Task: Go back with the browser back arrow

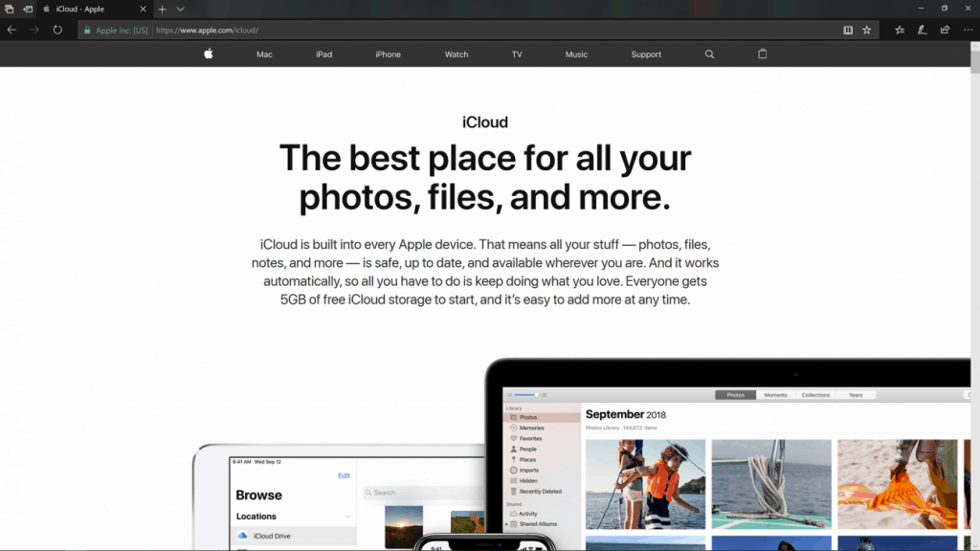Action: pyautogui.click(x=11, y=30)
